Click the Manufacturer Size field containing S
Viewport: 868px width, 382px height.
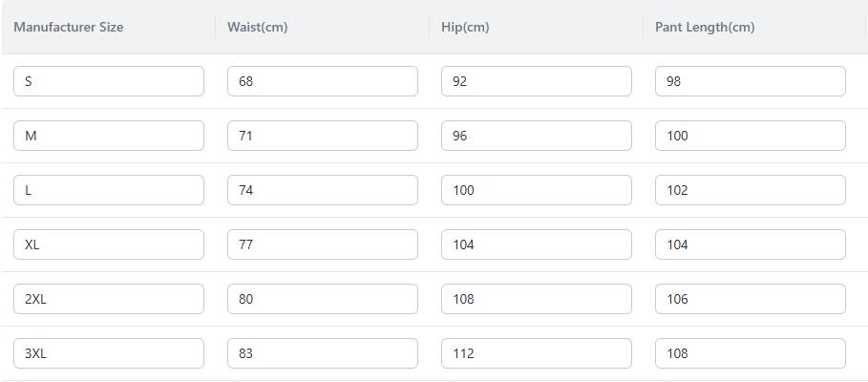click(x=109, y=81)
